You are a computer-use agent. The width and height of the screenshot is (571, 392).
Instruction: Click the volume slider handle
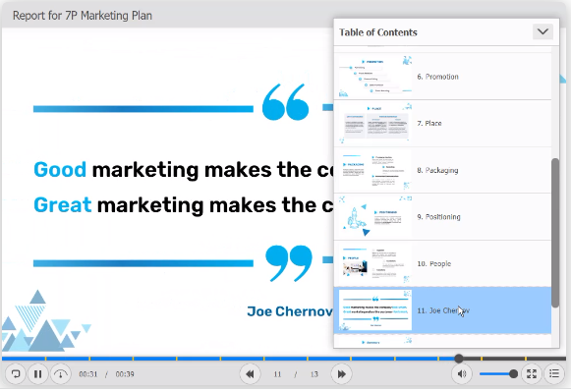[x=513, y=373]
